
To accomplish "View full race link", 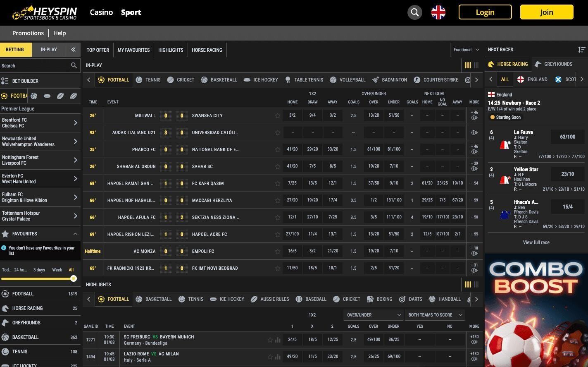I will point(536,242).
